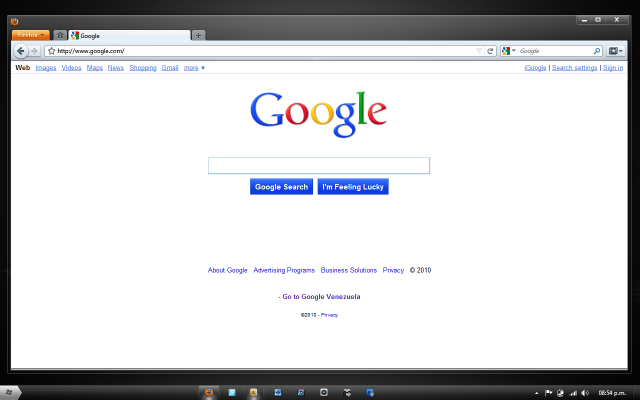The height and width of the screenshot is (400, 640).
Task: Click the 08:54 p.m. taskbar clock
Action: (x=612, y=393)
